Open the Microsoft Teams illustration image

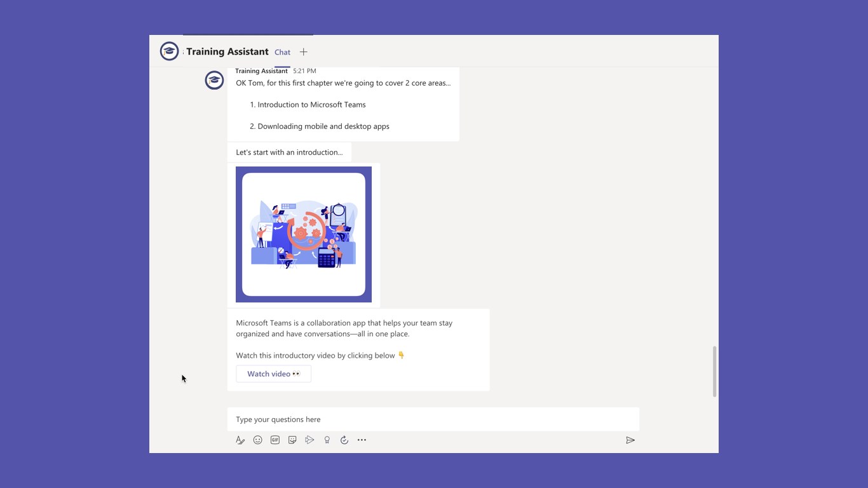[x=304, y=234]
